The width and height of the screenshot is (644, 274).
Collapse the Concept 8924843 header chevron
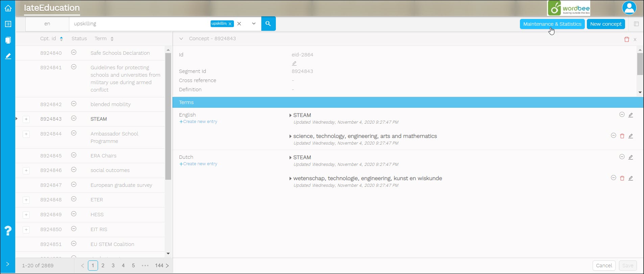tap(181, 39)
